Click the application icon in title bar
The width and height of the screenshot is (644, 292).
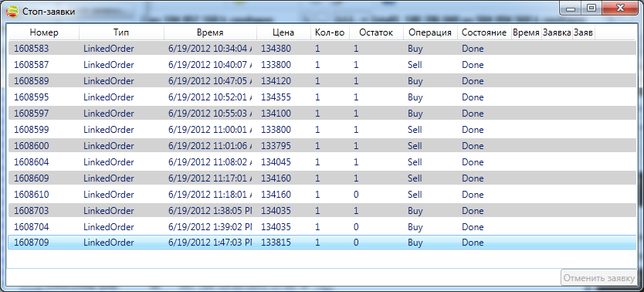14,11
